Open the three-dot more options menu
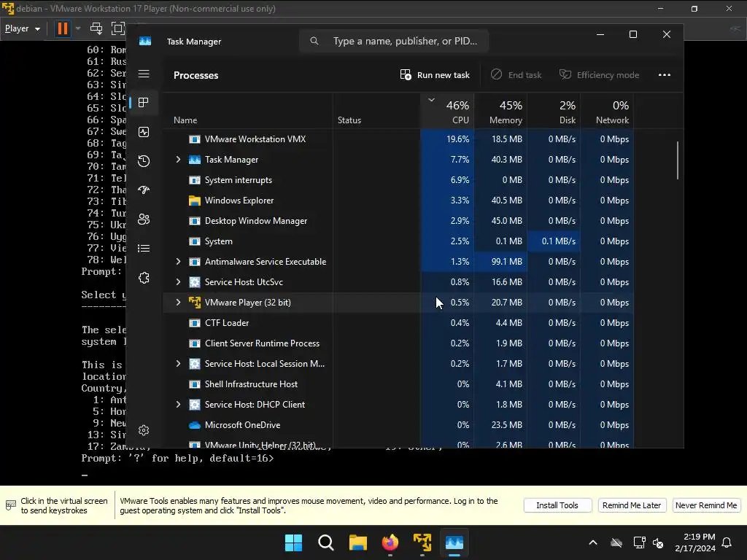Screen dimensions: 747x560 point(664,75)
